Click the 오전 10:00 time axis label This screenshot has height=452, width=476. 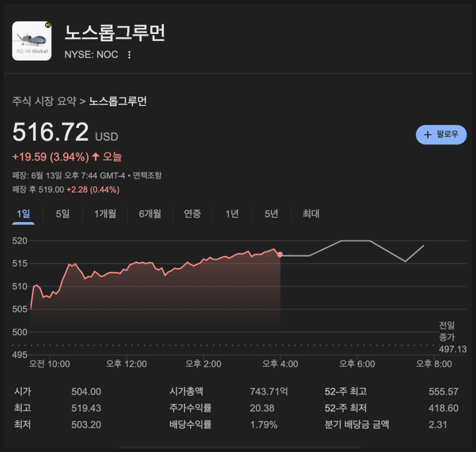point(49,364)
